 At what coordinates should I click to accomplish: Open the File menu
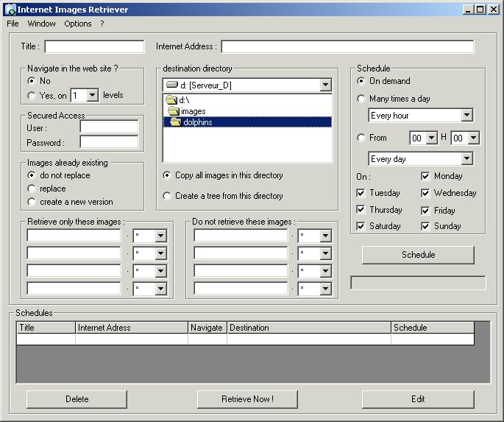tap(13, 24)
